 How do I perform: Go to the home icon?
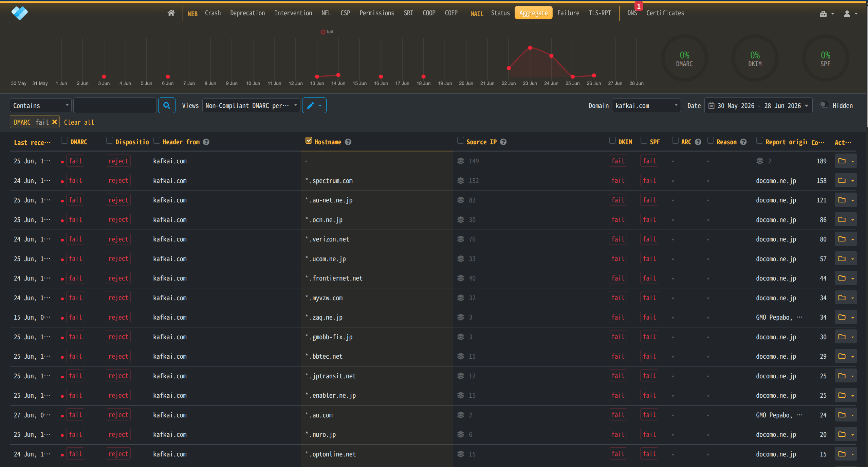pos(171,13)
